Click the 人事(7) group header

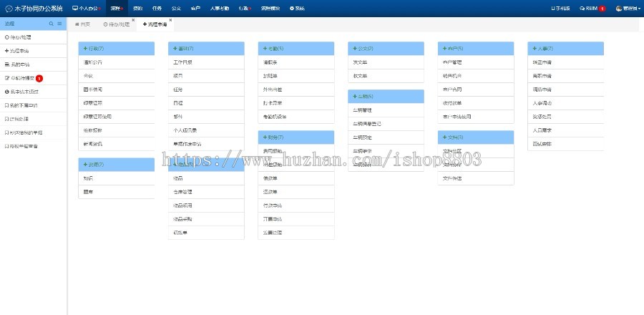tap(565, 49)
